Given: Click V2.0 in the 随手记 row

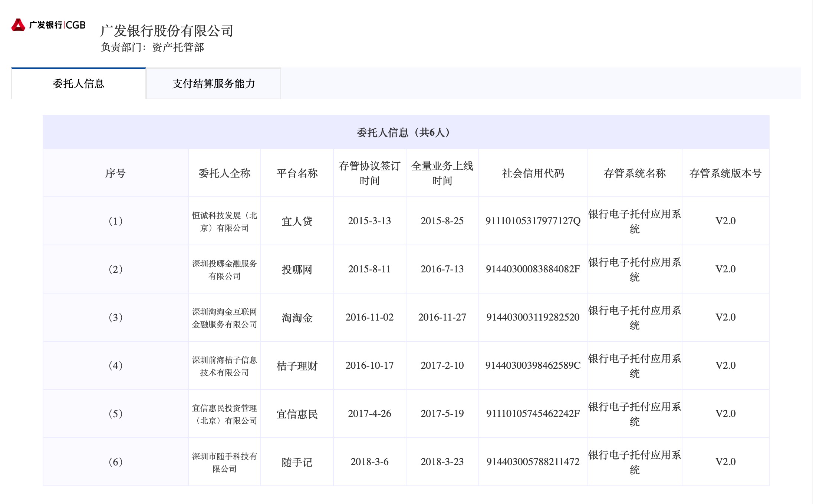Looking at the screenshot, I should (725, 462).
